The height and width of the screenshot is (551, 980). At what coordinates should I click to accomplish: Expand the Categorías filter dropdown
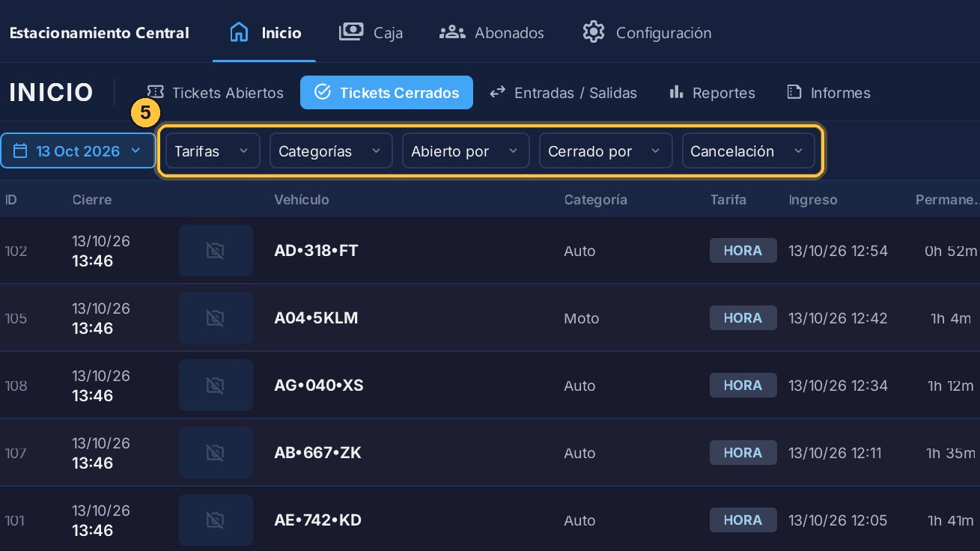(x=331, y=151)
